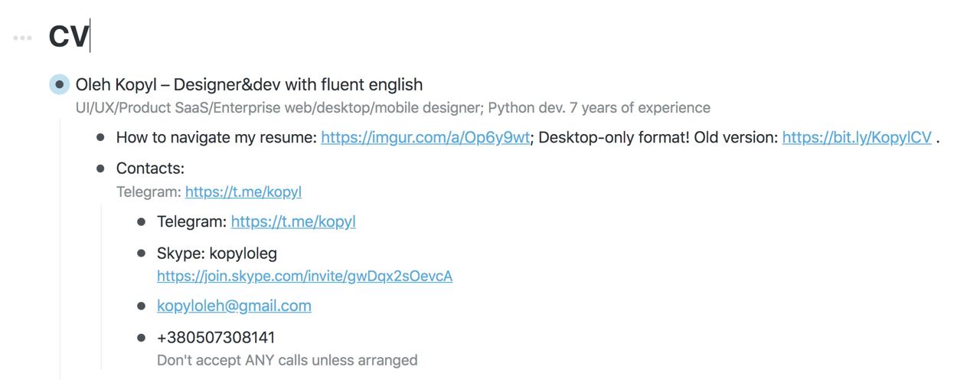The width and height of the screenshot is (980, 380).
Task: Click the bullet next to the phone number
Action: click(x=141, y=338)
